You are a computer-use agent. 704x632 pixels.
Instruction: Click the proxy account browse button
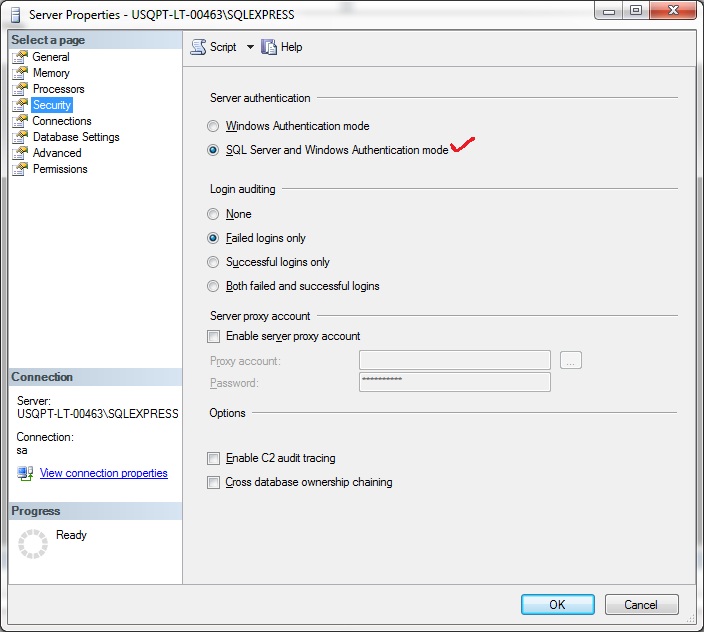[571, 360]
